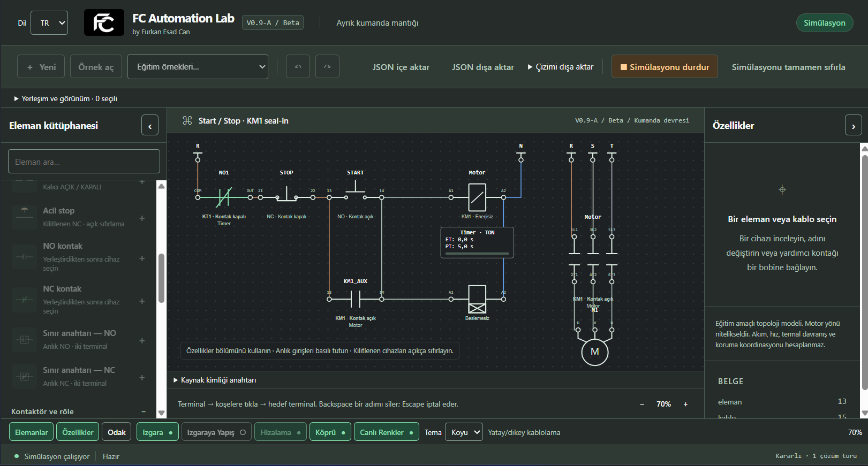Toggle the Hizalama alignment option
The image size is (868, 466).
281,432
